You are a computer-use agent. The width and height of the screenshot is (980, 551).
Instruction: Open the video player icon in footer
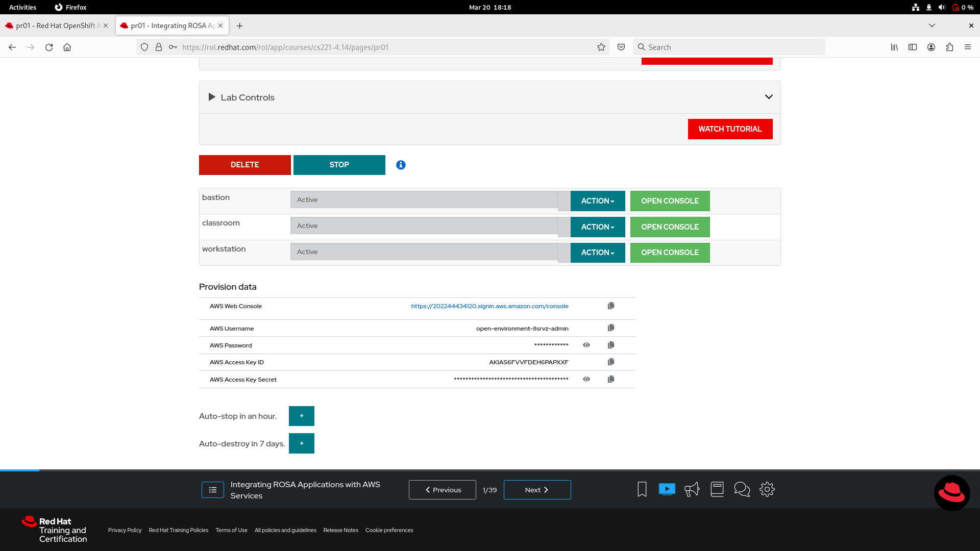[667, 489]
